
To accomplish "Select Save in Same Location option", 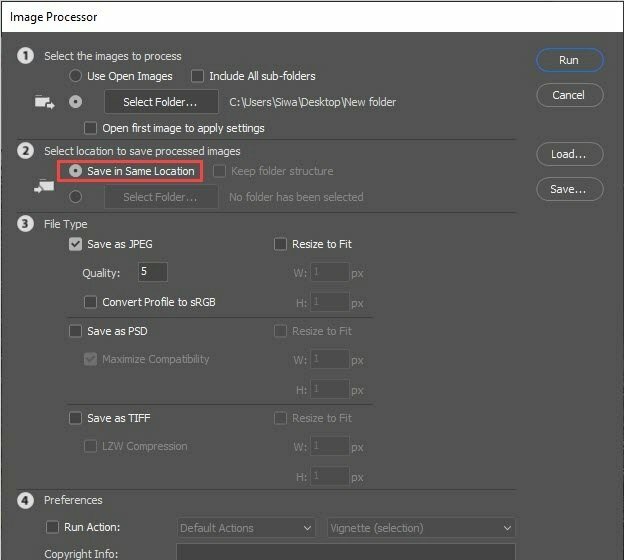I will pyautogui.click(x=75, y=171).
